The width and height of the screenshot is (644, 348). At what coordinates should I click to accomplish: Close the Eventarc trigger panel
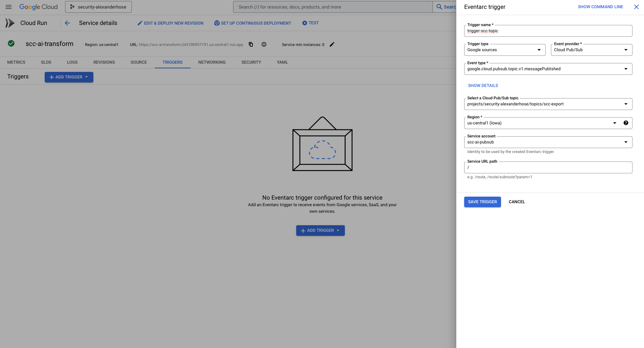coord(636,7)
